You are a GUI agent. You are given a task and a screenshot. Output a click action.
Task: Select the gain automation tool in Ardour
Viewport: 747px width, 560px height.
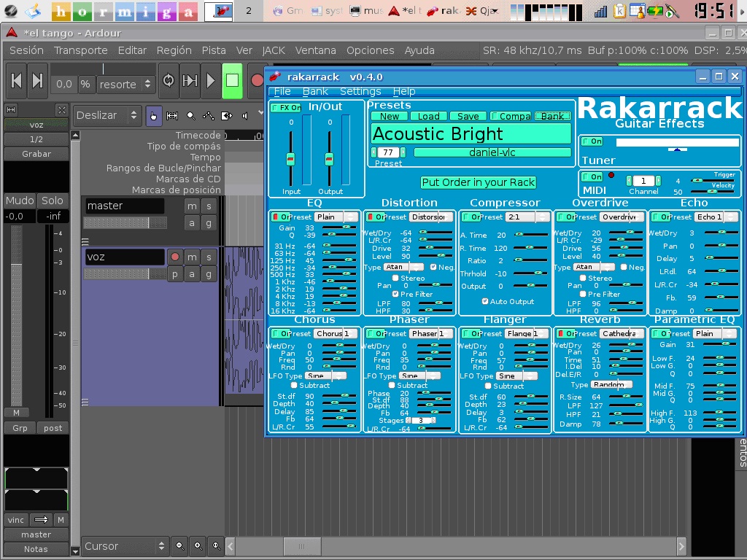point(209,116)
